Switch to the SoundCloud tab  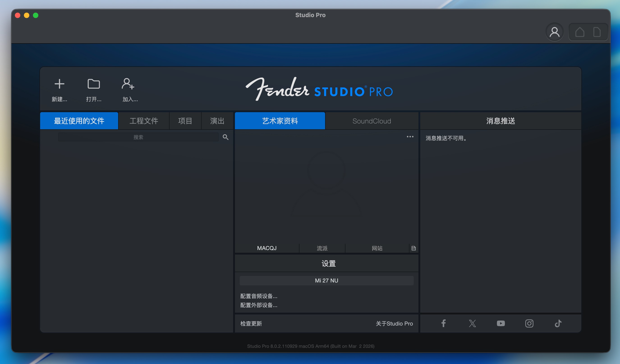tap(372, 121)
